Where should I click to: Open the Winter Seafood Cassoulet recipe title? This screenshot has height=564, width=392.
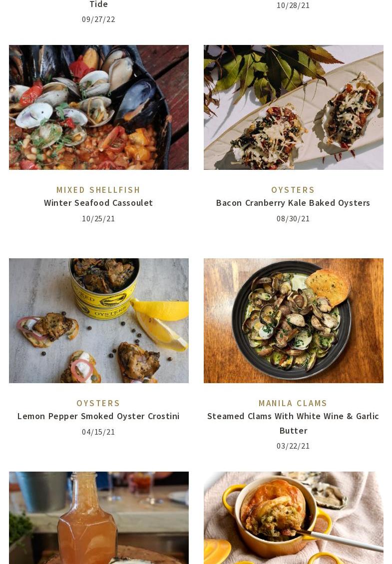point(98,203)
